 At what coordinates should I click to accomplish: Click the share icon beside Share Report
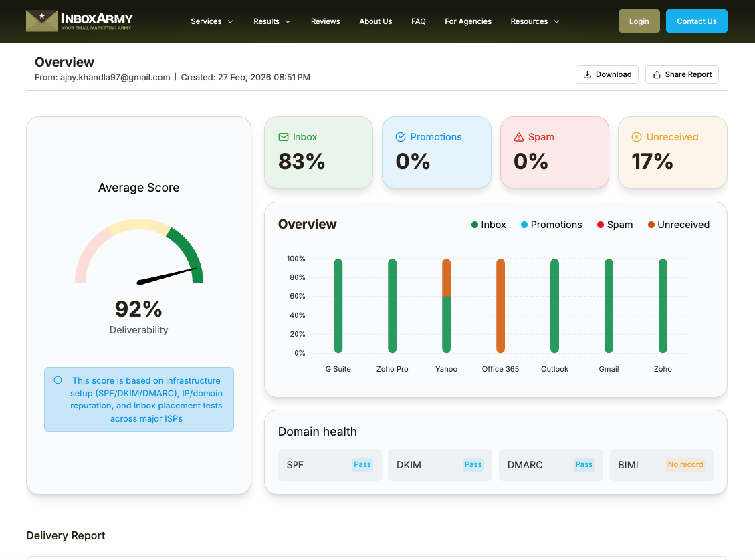click(656, 74)
